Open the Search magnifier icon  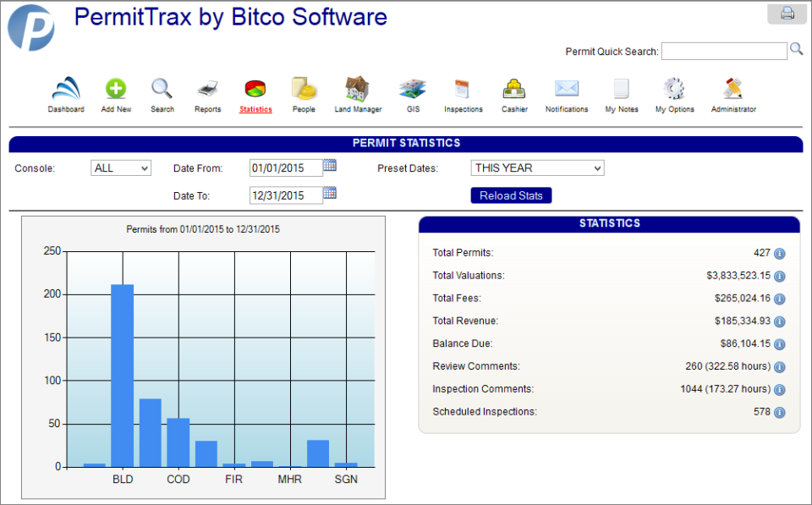[x=162, y=89]
